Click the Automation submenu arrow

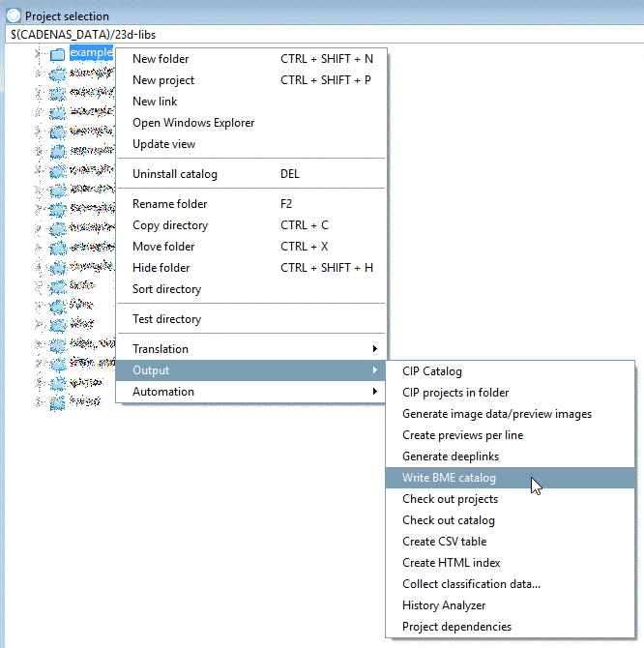coord(374,391)
